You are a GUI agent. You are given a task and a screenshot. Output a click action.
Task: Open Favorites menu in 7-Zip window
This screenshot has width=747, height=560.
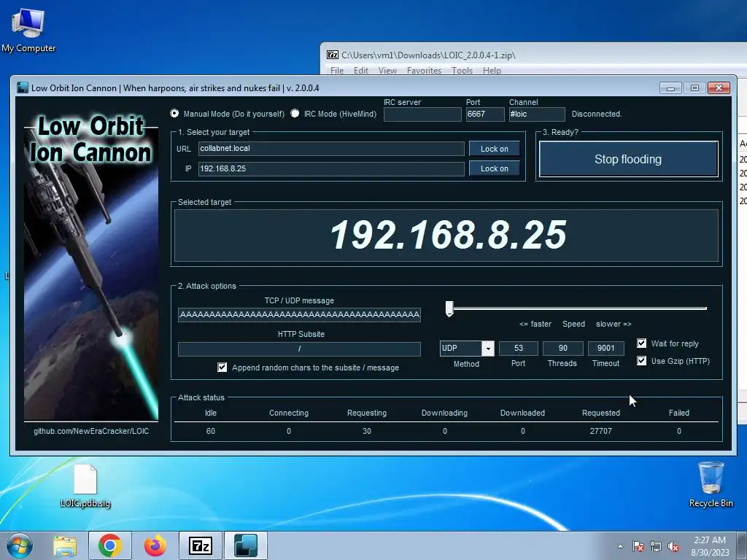424,71
